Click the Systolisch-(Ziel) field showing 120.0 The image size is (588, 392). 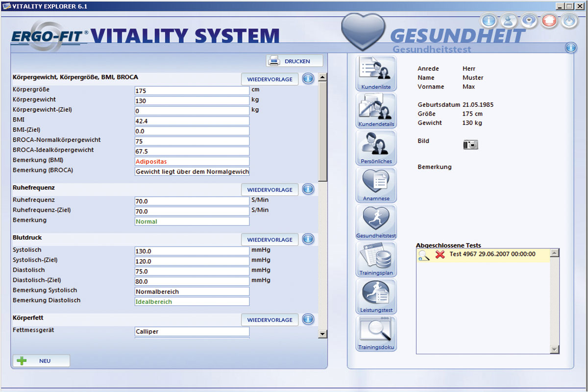coord(192,261)
